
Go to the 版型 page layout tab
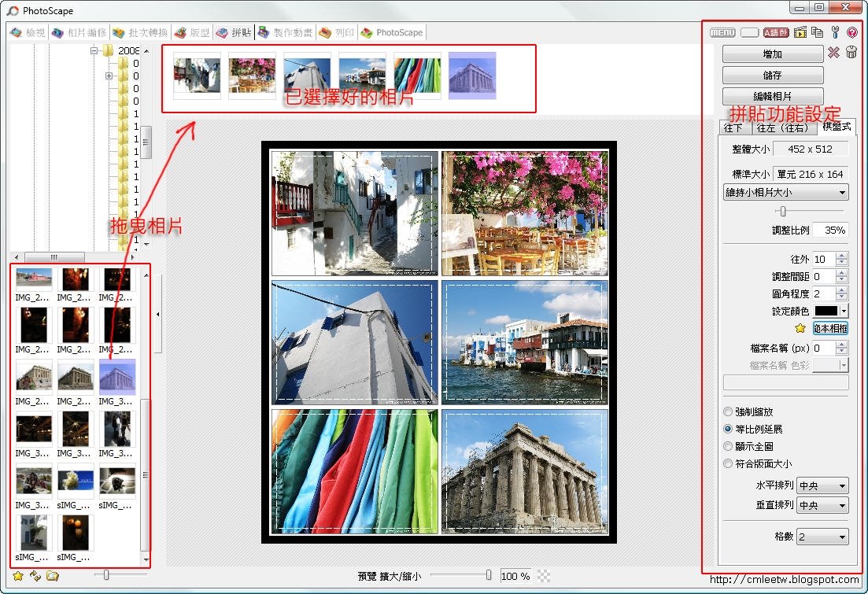pos(191,33)
